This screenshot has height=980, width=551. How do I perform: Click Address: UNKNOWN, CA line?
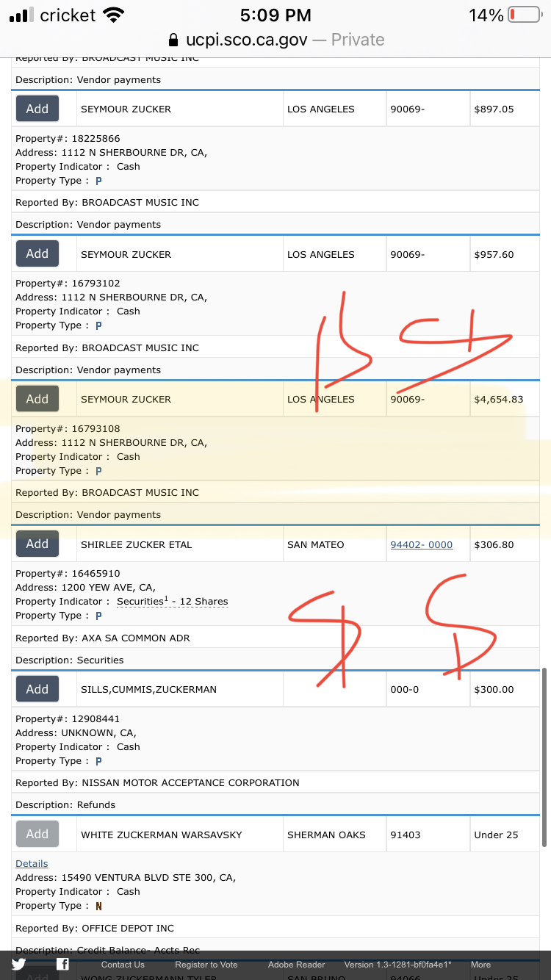tap(76, 732)
